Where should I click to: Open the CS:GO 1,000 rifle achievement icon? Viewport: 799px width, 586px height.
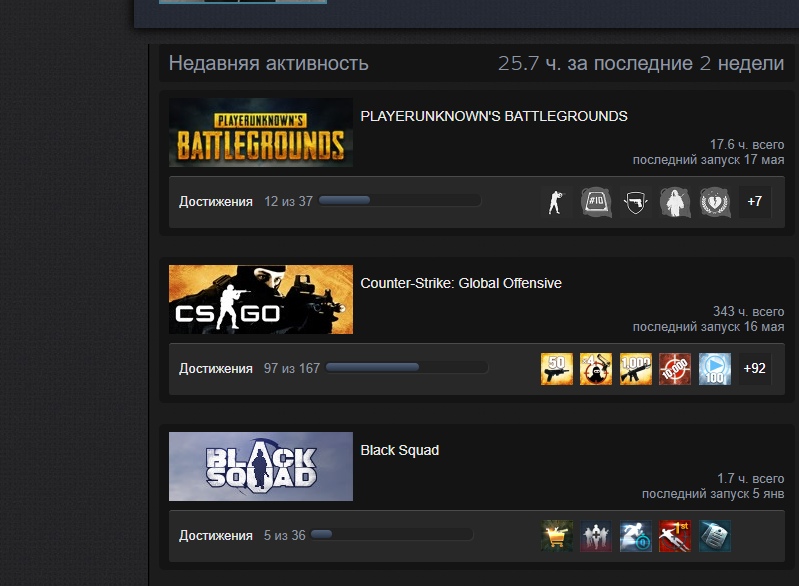point(635,369)
